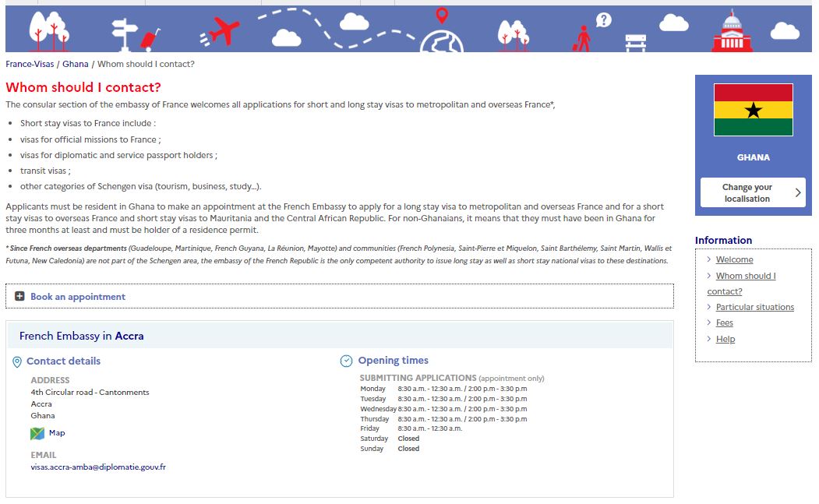Click the Change your localisation button
Viewport: 819px width, 504px height.
753,192
